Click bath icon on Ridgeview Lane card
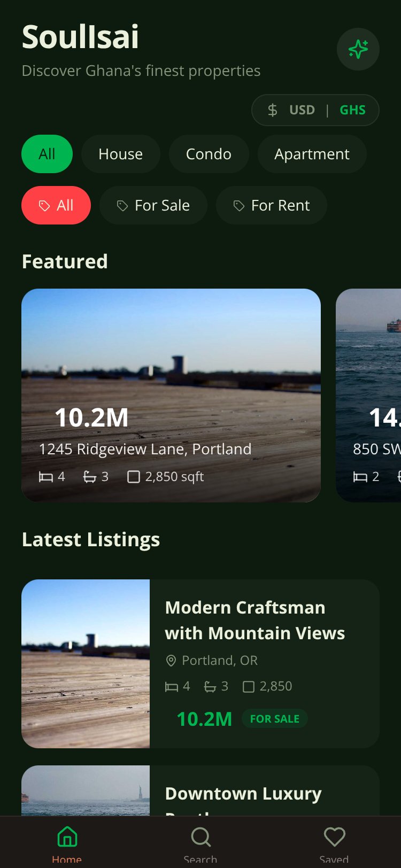This screenshot has width=401, height=868. coord(90,477)
